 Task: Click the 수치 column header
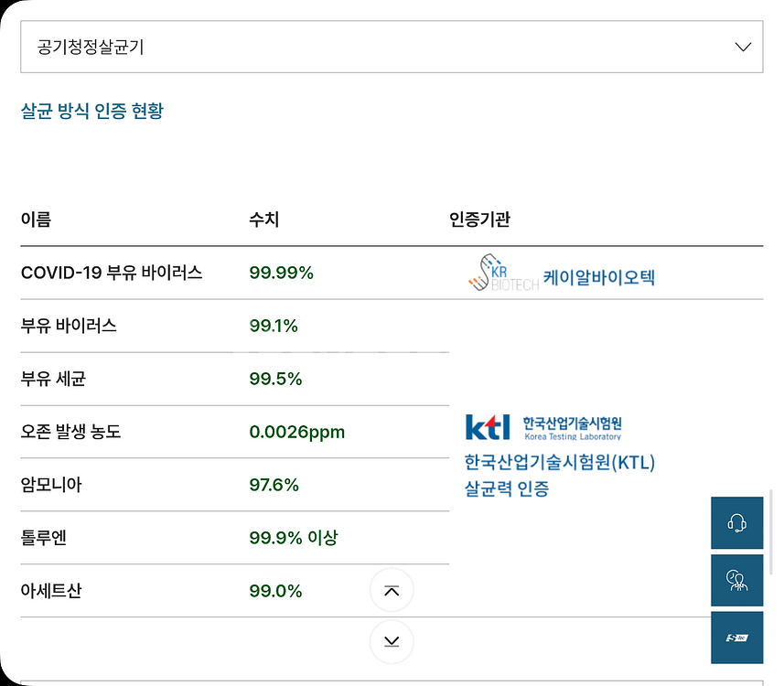point(263,220)
